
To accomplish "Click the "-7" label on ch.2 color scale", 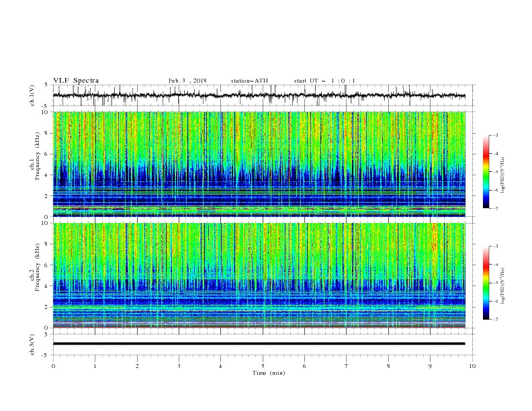I will [495, 320].
